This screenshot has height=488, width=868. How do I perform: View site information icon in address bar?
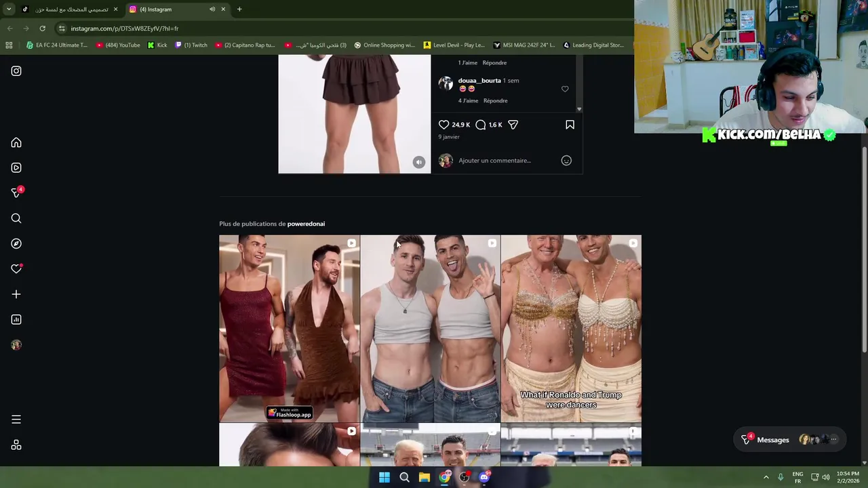pos(62,28)
